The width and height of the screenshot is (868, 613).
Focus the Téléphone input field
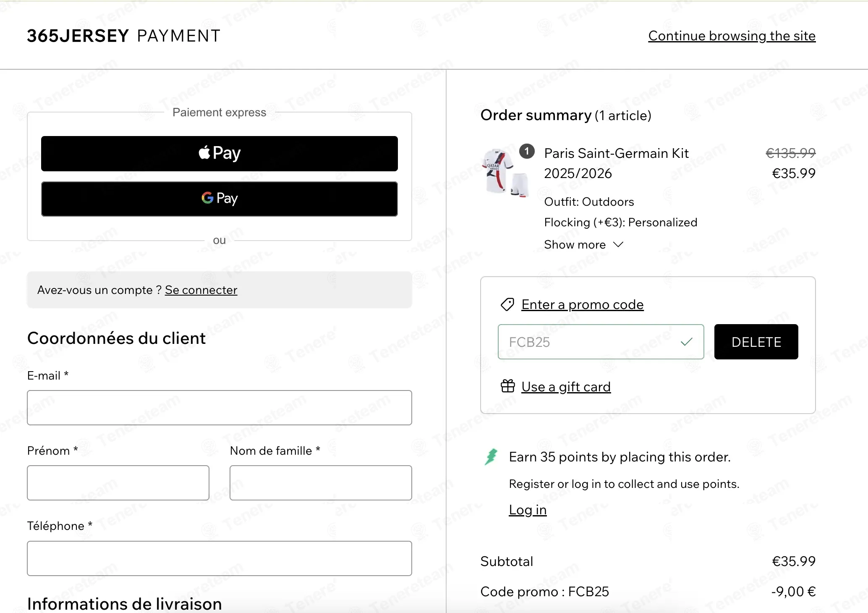(x=219, y=558)
